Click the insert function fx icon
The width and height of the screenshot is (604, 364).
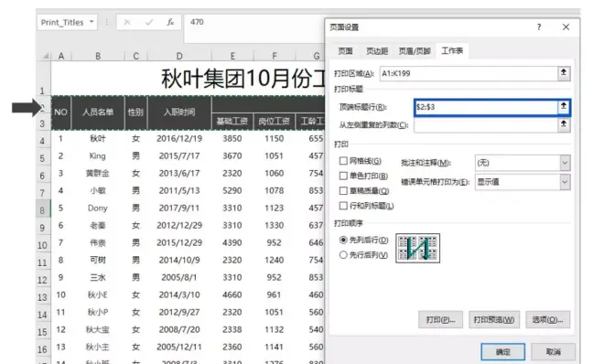tap(170, 22)
